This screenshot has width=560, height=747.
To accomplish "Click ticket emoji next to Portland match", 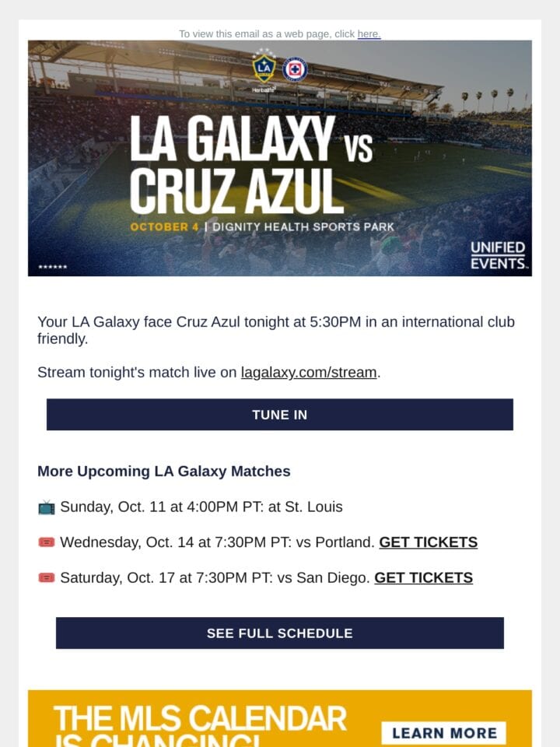I will point(46,542).
